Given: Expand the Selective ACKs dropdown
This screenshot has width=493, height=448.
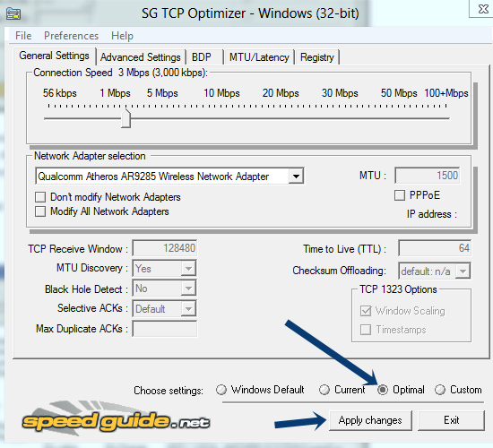Looking at the screenshot, I should 188,309.
